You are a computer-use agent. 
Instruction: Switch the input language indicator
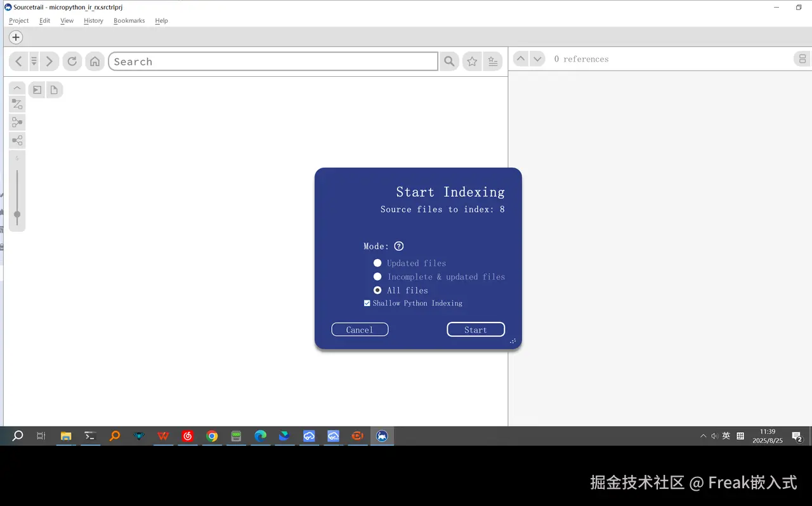(x=726, y=436)
